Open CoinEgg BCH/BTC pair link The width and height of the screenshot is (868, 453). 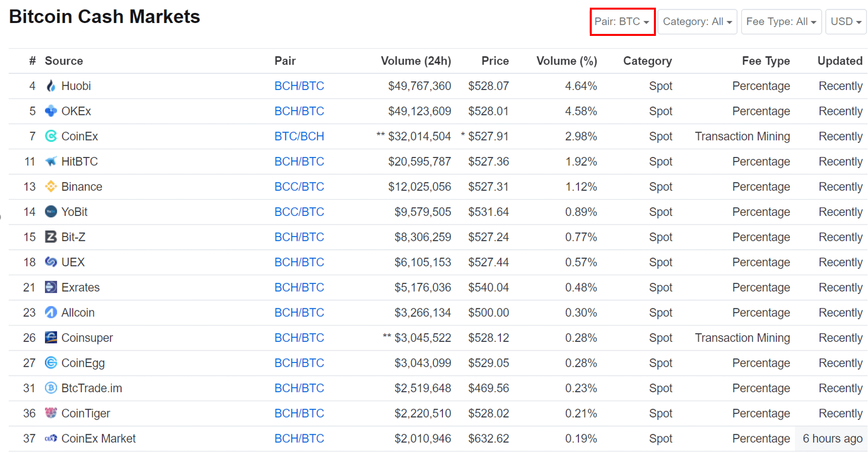(x=299, y=362)
